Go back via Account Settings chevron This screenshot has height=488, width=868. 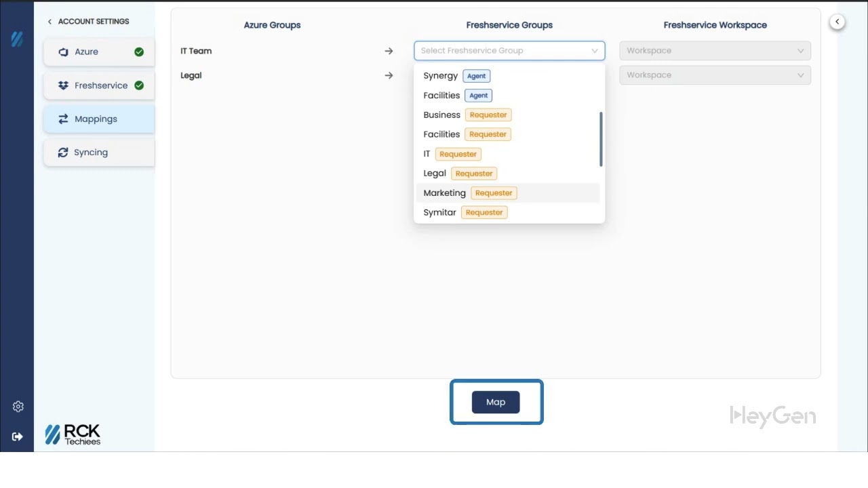click(x=50, y=22)
